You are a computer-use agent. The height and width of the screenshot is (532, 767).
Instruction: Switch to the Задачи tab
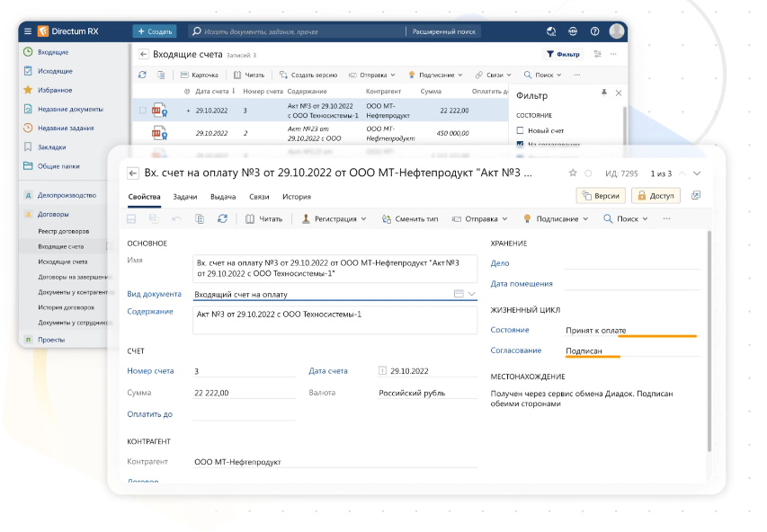point(184,196)
